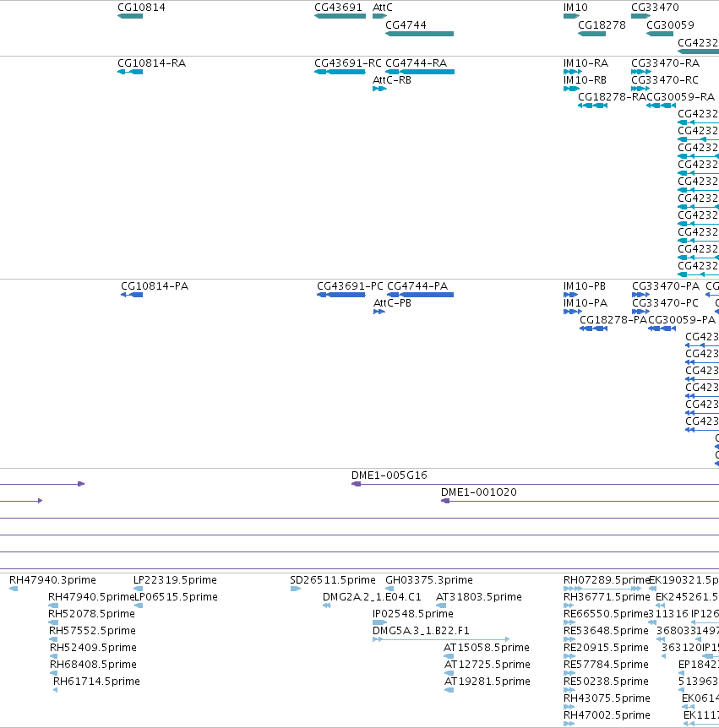Click BAC clone DME1-005G16
719x728 pixels.
[535, 484]
